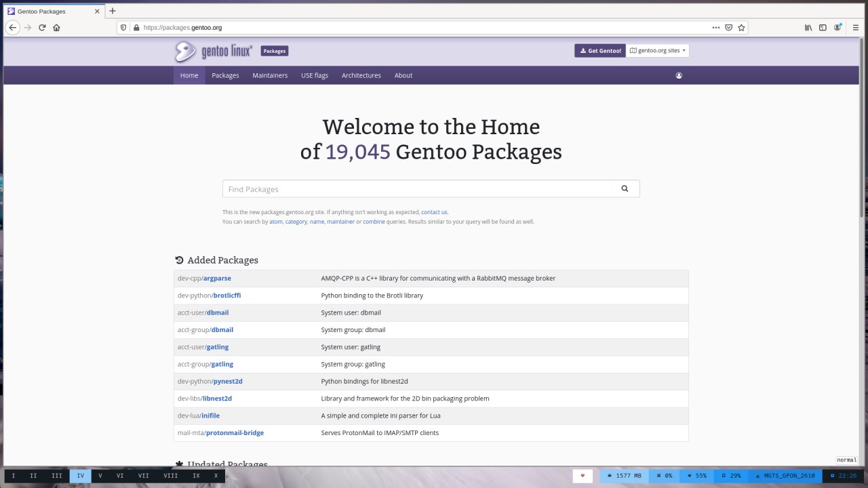This screenshot has height=488, width=868.
Task: Open the acct-group/dbmail package
Action: 205,329
